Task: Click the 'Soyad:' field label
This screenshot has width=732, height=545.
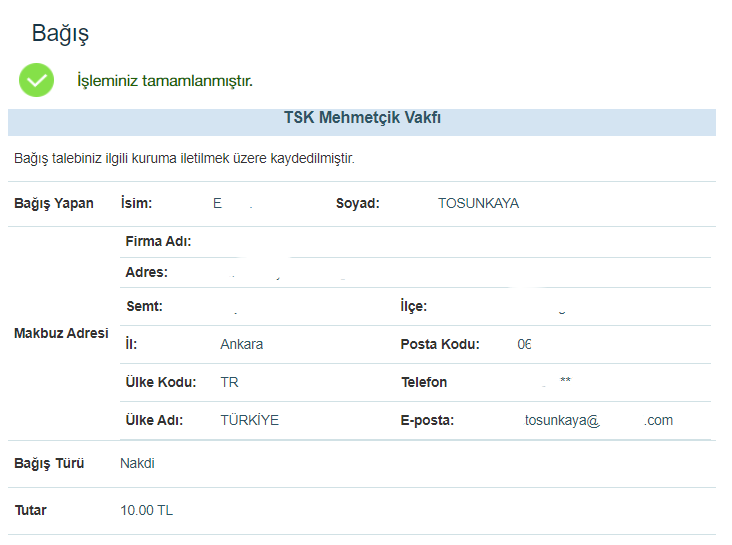Action: coord(358,203)
